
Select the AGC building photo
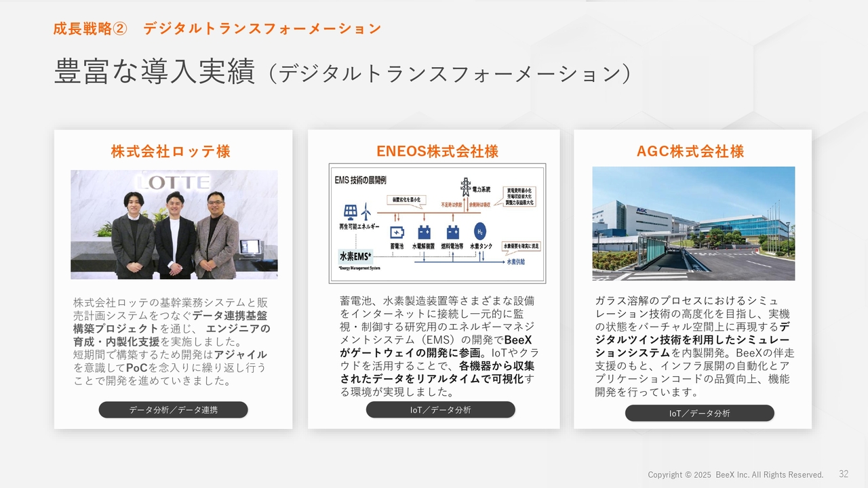pos(694,224)
